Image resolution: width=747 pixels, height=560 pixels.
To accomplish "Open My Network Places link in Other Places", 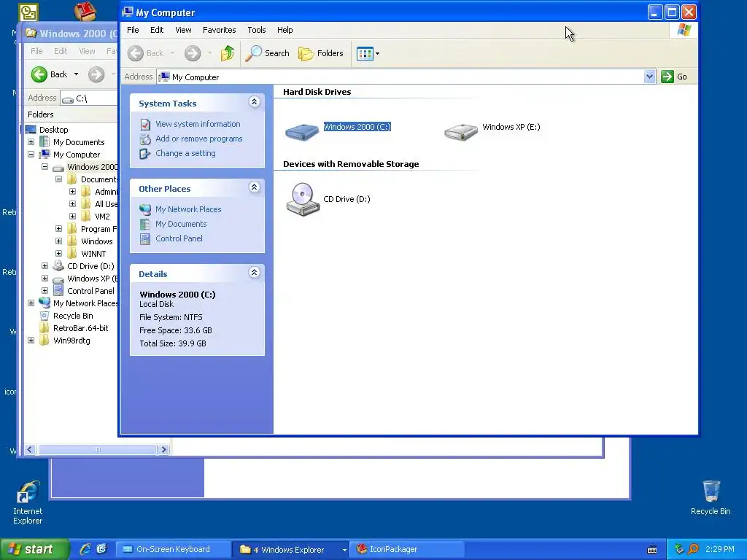I will [188, 209].
